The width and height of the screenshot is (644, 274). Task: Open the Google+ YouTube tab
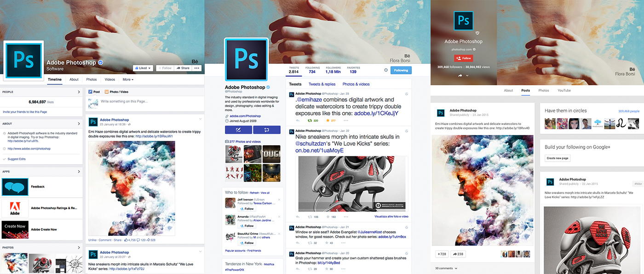pos(564,91)
